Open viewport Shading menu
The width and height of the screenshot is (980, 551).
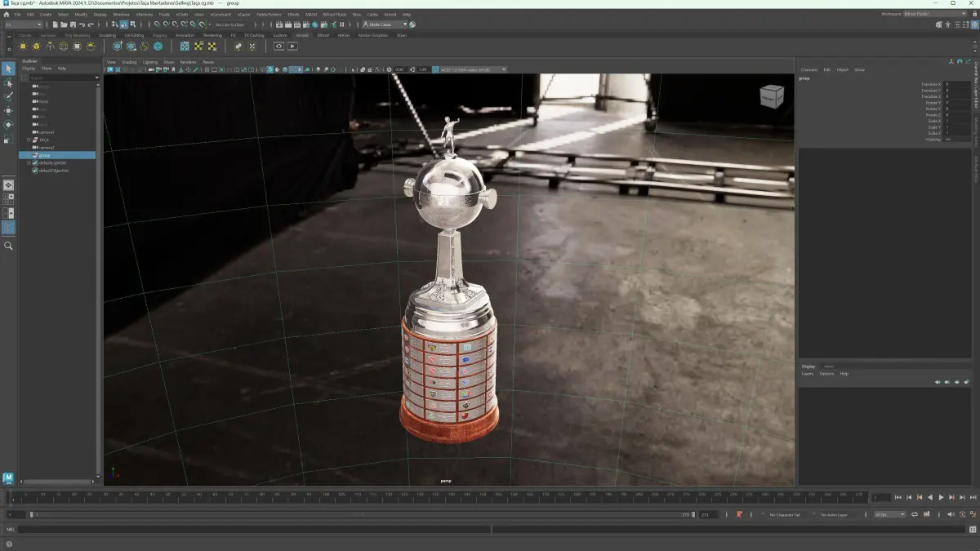click(129, 62)
